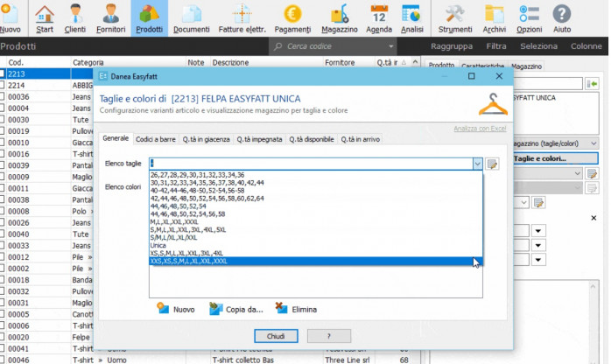Tick checkbox for product row 00004
611x364 pixels.
click(3, 108)
